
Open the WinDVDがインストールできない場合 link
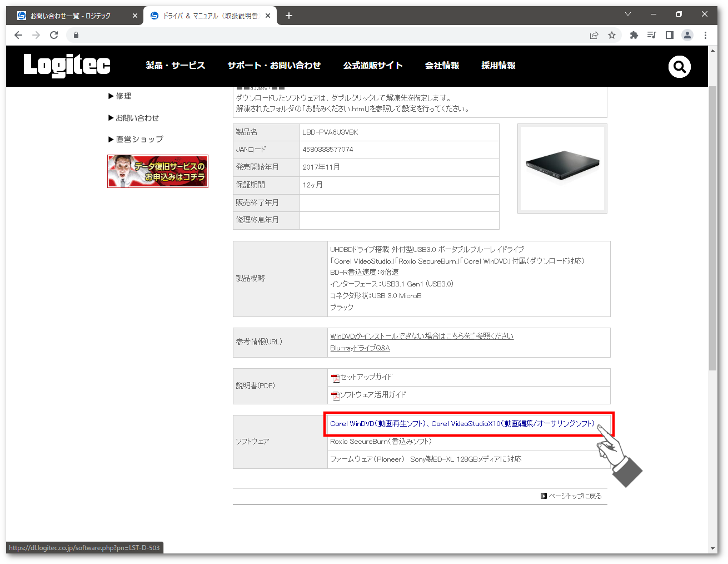point(422,336)
